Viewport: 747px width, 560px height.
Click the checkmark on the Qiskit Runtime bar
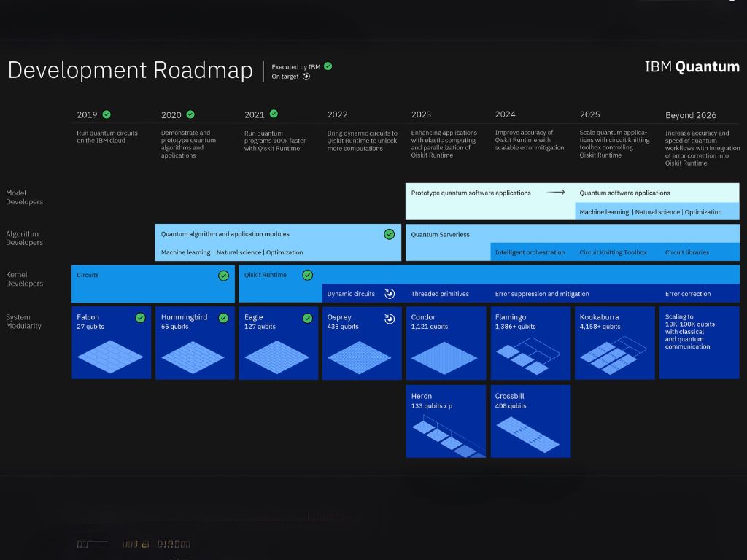coord(307,275)
